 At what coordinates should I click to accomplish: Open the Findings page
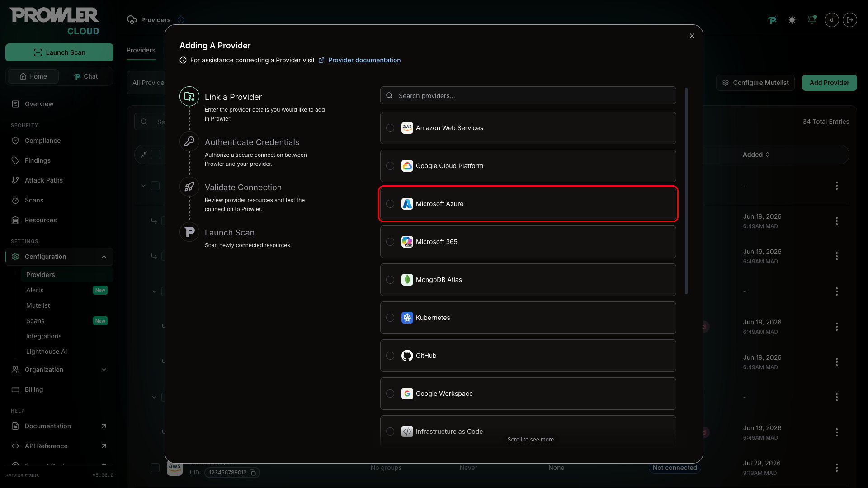click(x=38, y=160)
